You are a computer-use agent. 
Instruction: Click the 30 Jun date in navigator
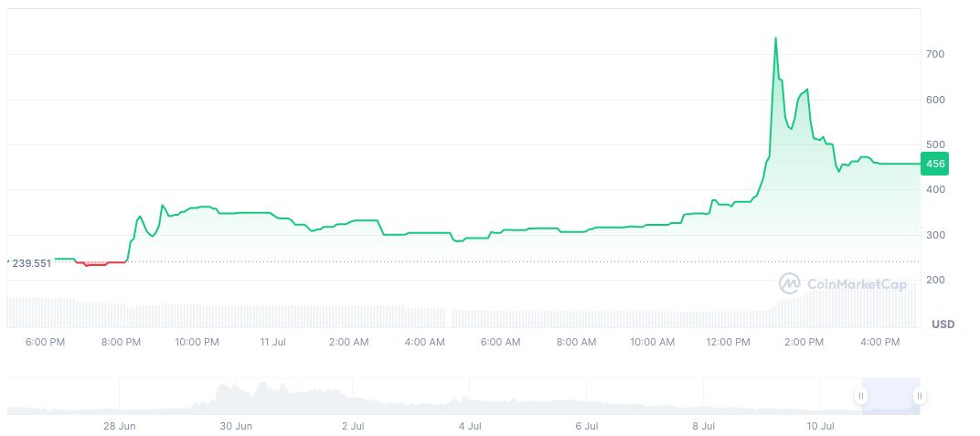point(236,426)
